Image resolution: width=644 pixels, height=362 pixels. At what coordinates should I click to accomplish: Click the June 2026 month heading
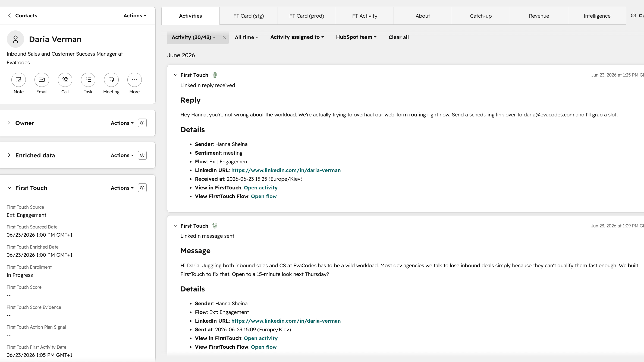click(x=181, y=55)
